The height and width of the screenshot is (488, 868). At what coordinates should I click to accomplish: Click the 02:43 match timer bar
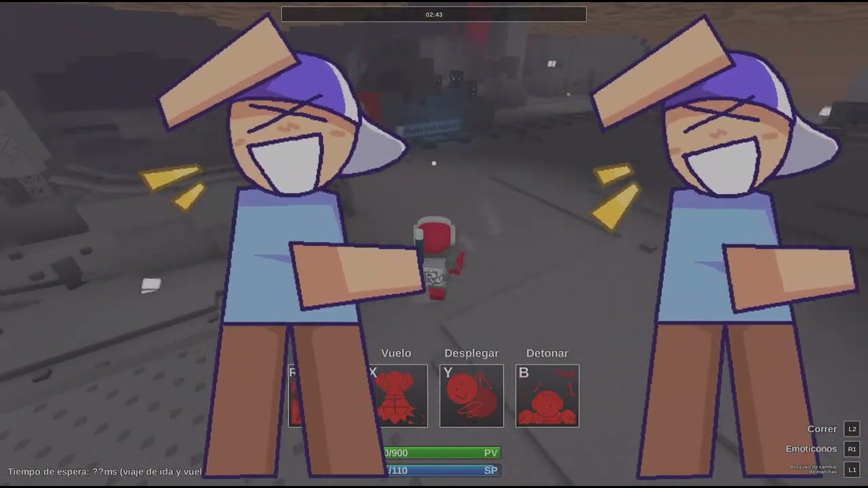tap(434, 14)
